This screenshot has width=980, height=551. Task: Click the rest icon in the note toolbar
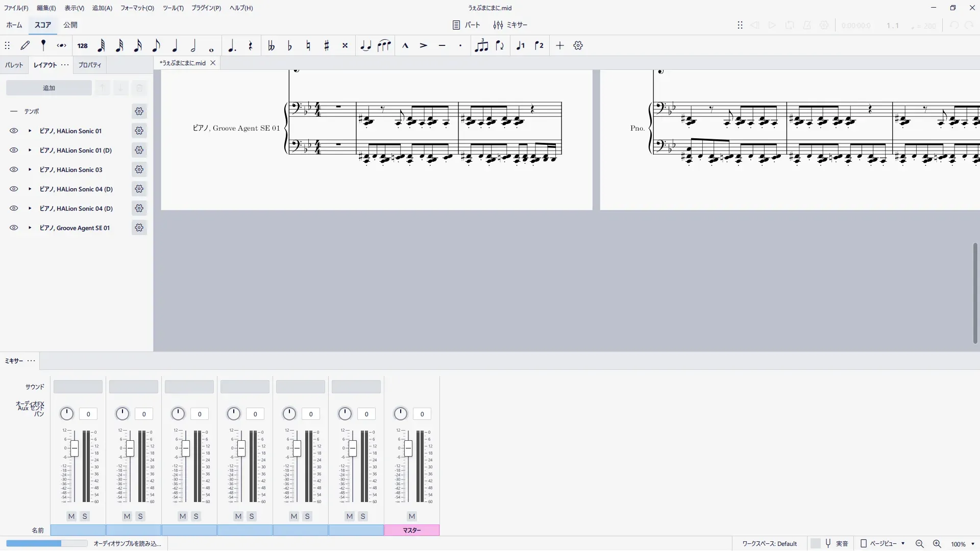pos(250,45)
